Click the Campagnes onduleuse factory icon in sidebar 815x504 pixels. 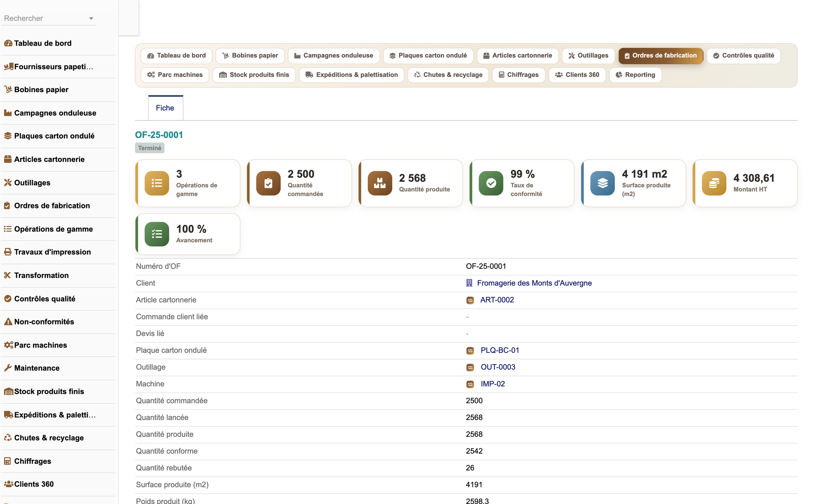tap(8, 113)
